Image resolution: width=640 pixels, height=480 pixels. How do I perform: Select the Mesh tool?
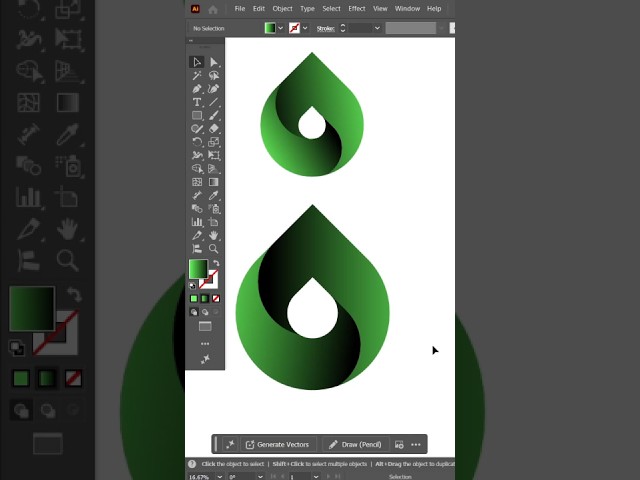pos(197,182)
